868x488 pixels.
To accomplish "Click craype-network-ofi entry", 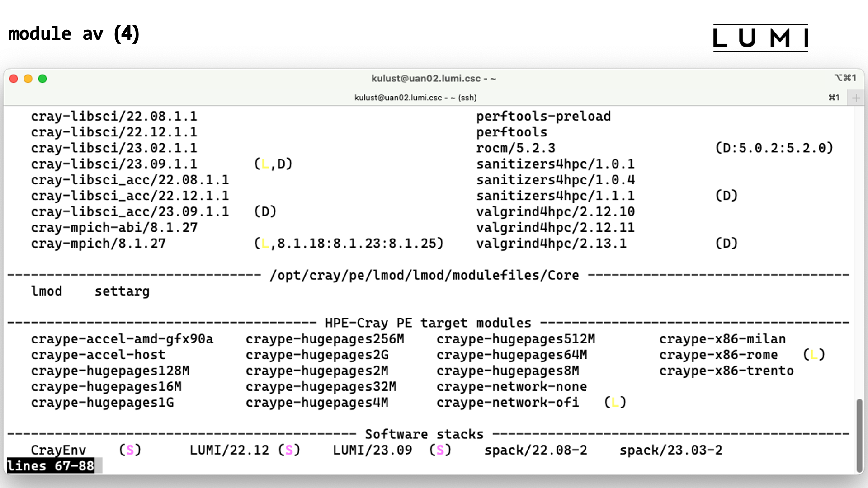I will [508, 403].
